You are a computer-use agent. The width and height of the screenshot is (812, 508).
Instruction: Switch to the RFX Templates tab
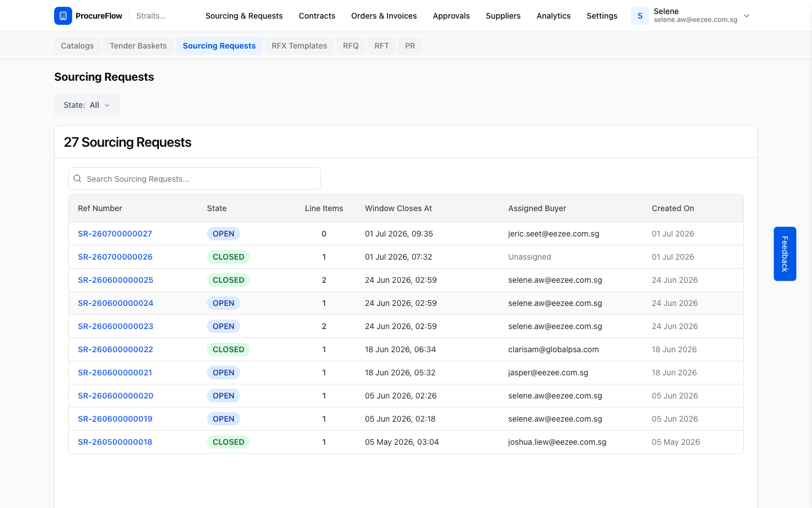coord(299,46)
